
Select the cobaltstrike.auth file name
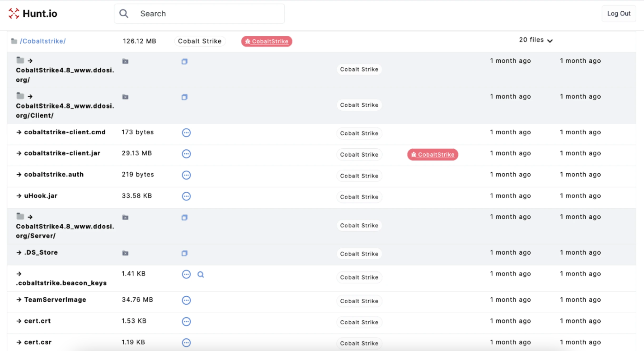coord(54,175)
